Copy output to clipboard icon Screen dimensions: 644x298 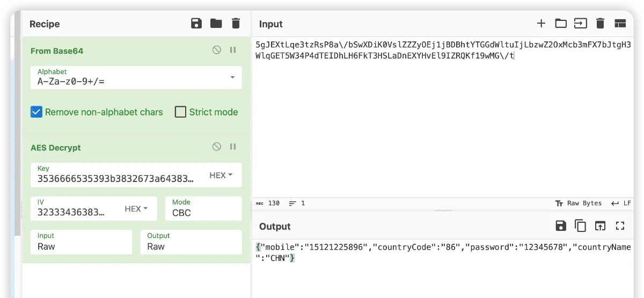(580, 226)
